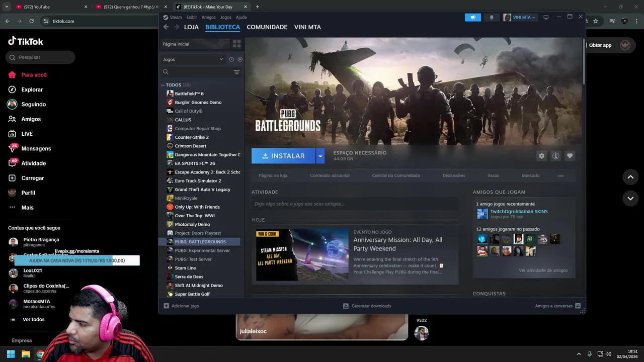Viewport: 644px width, 362px height.
Task: Click Adicionar jogo
Action: 181,306
